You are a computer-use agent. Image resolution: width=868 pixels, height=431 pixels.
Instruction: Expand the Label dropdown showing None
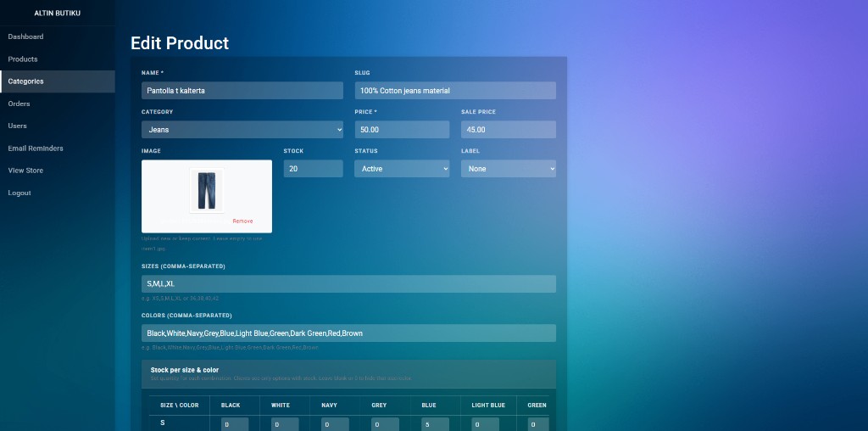[508, 169]
